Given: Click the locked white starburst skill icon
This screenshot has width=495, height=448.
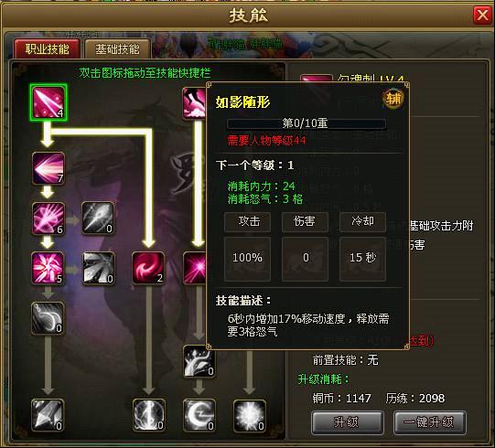Looking at the screenshot, I should (x=250, y=415).
